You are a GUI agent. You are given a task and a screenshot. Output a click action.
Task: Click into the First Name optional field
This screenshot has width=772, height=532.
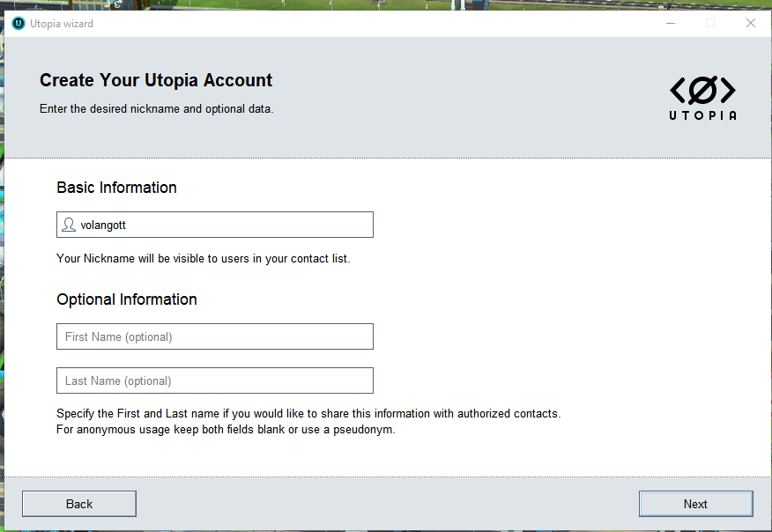(215, 336)
